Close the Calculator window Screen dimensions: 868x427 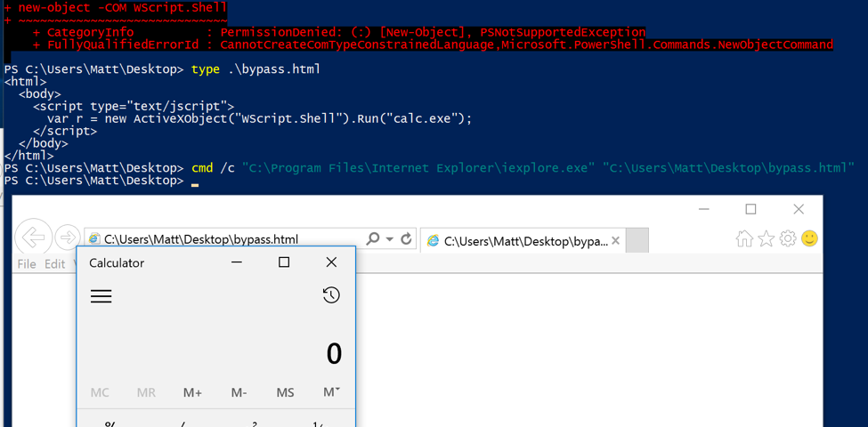click(331, 262)
